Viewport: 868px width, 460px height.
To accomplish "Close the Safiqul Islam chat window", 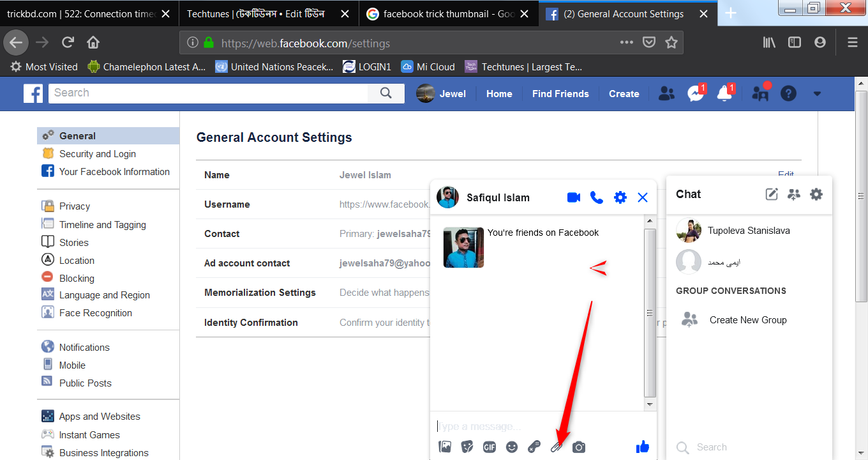I will pos(643,197).
